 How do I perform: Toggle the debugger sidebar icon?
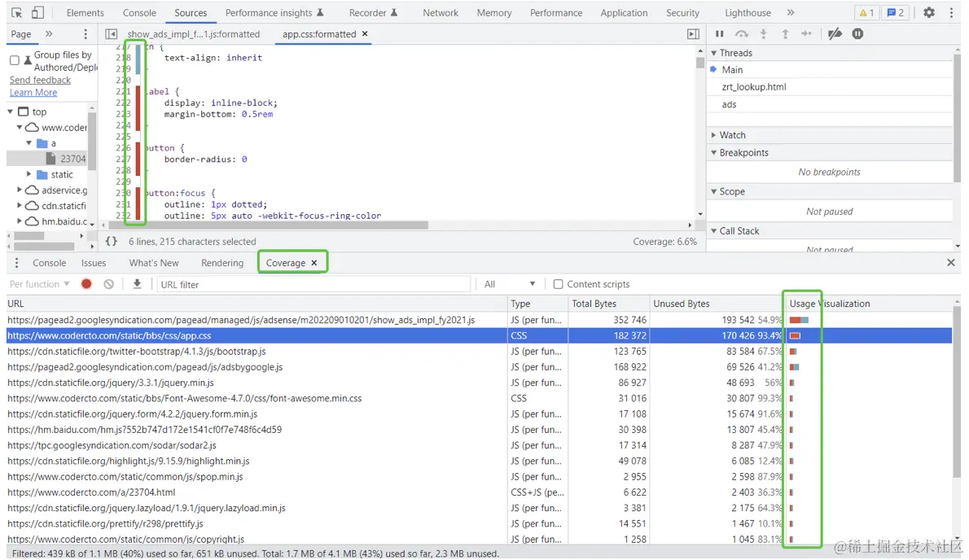click(694, 34)
